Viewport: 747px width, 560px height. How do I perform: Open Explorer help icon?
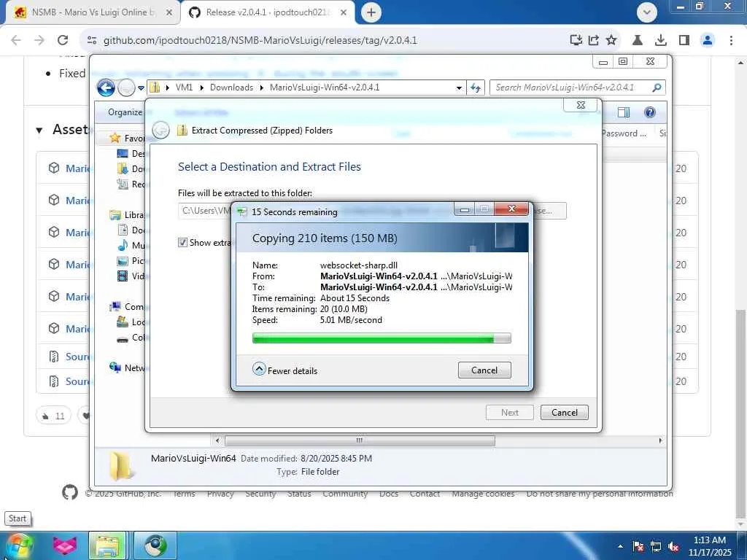click(650, 112)
